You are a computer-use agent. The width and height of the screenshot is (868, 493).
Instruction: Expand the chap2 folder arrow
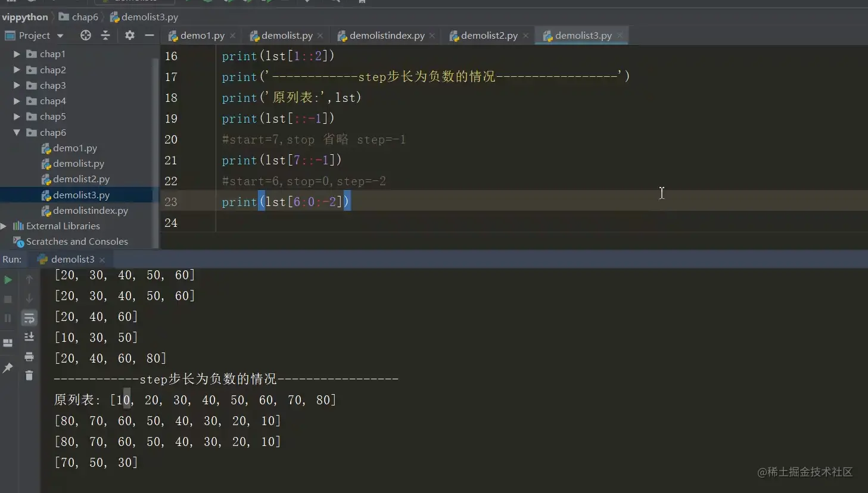tap(17, 70)
